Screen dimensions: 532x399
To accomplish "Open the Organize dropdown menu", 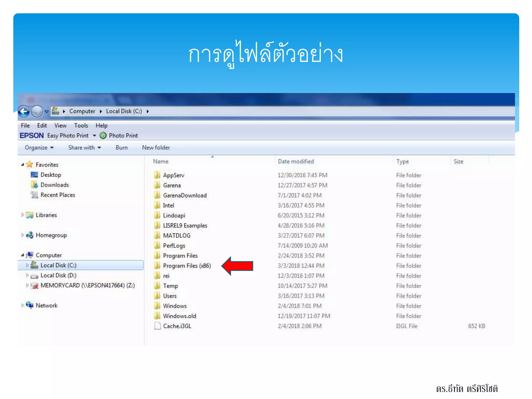I will point(39,148).
